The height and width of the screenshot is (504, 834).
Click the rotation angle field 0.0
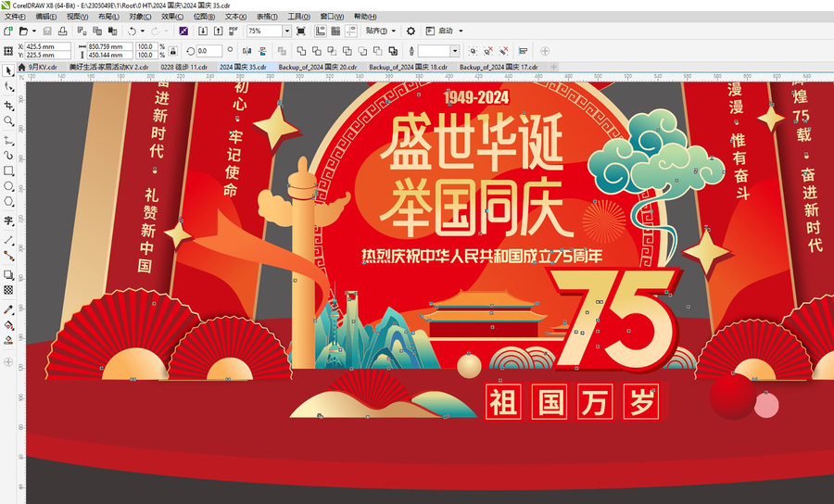209,51
